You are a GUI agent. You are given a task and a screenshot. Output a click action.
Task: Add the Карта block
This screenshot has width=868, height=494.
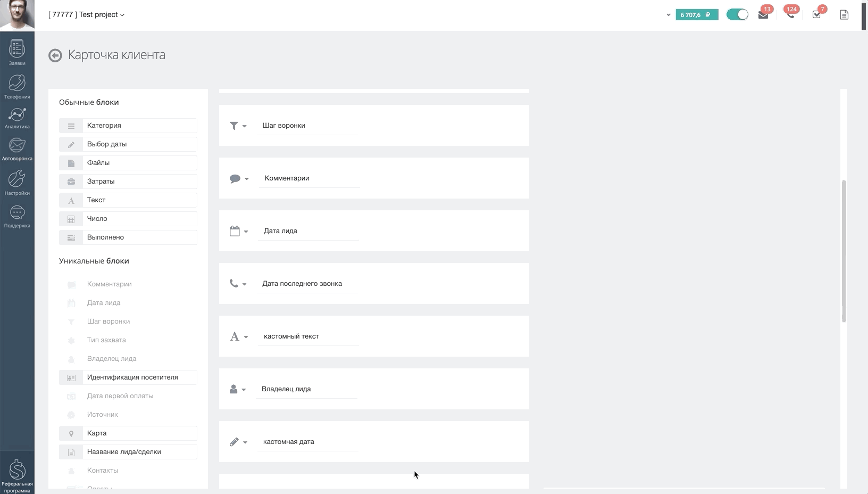128,433
